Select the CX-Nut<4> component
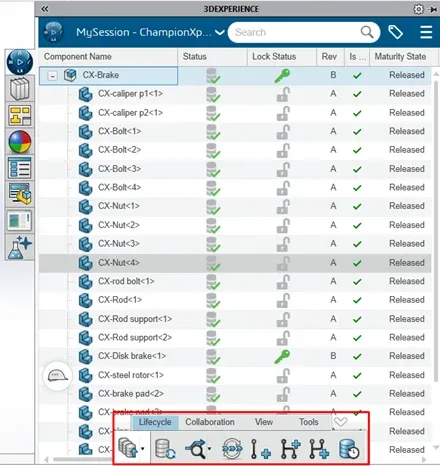This screenshot has width=440, height=466. [119, 263]
